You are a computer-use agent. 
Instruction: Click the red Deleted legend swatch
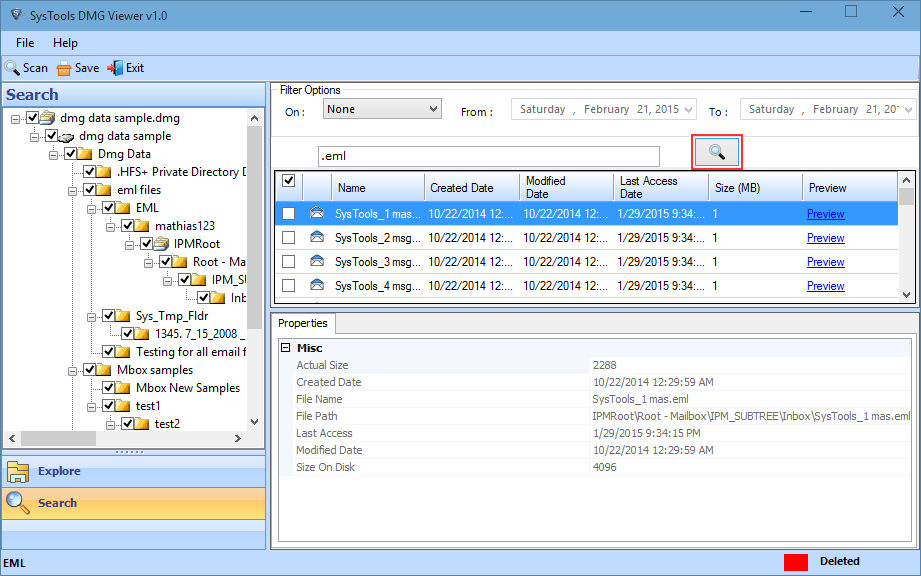(x=796, y=562)
